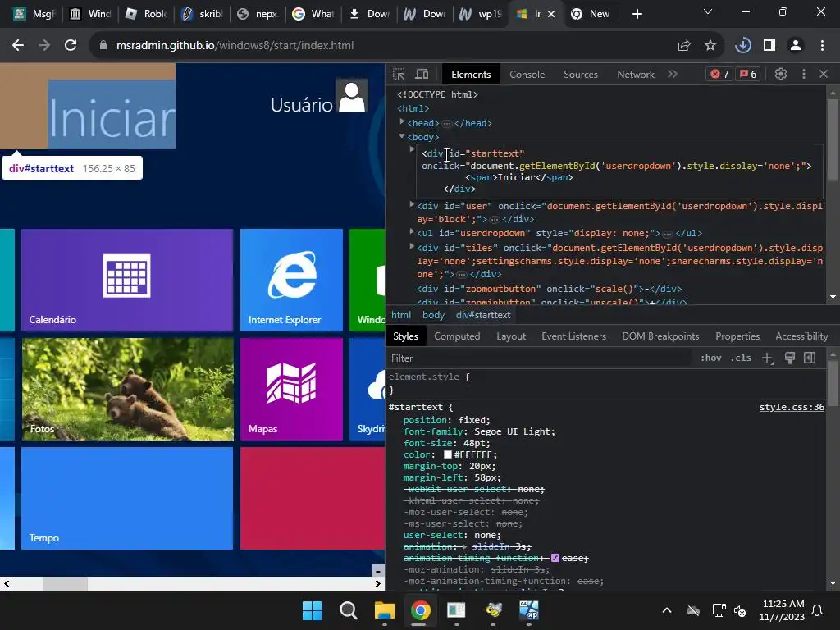The image size is (840, 630).
Task: Expand the head element node
Action: pos(402,122)
